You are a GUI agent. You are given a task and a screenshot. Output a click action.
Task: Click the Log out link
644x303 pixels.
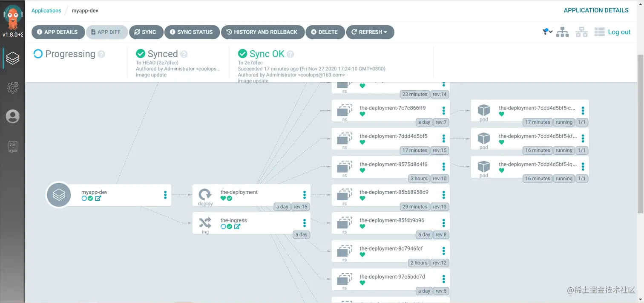619,32
